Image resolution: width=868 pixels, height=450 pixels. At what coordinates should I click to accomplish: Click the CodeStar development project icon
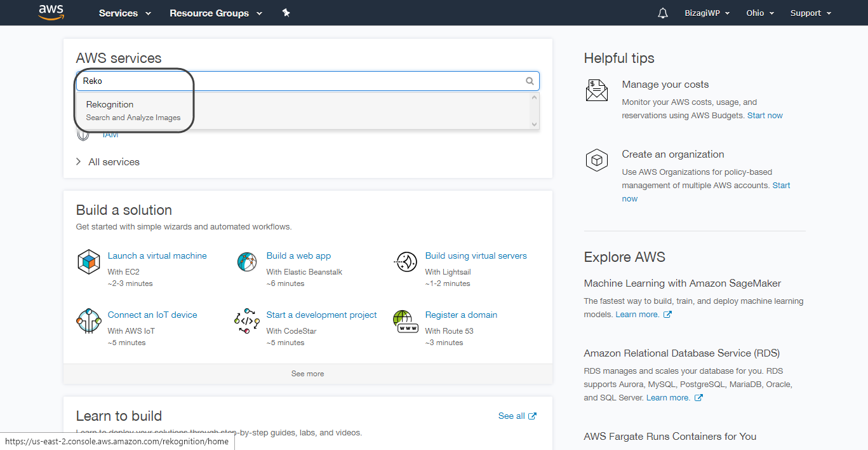click(247, 321)
